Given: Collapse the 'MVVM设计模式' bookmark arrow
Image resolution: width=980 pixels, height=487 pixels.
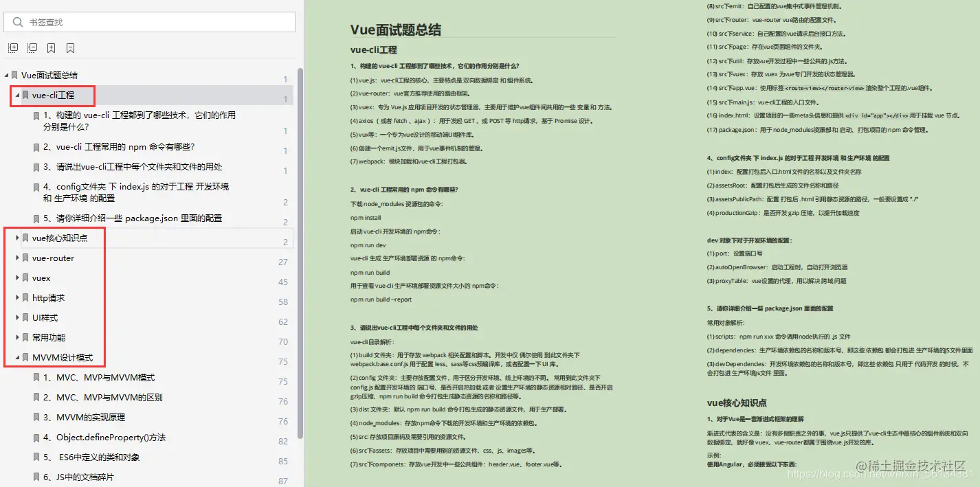Looking at the screenshot, I should [17, 357].
